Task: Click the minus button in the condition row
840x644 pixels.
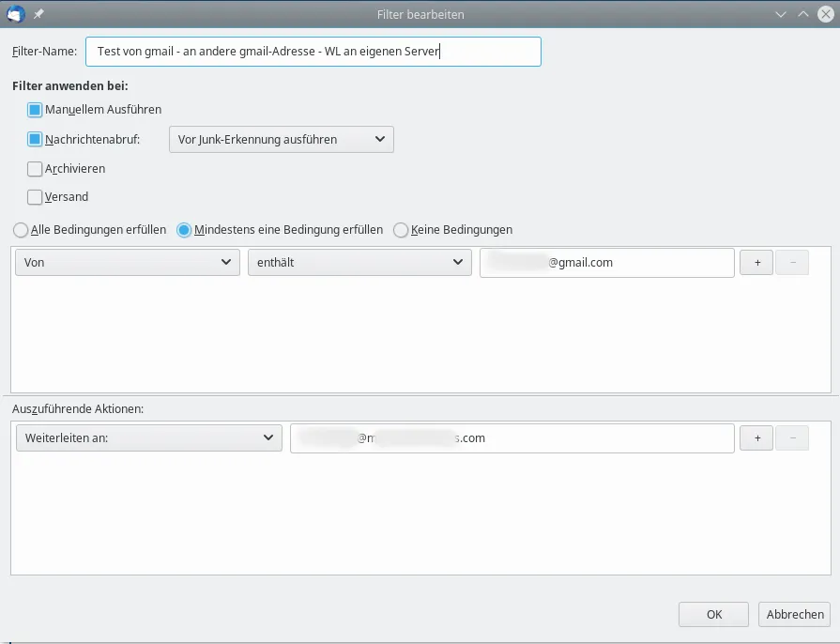Action: [792, 263]
